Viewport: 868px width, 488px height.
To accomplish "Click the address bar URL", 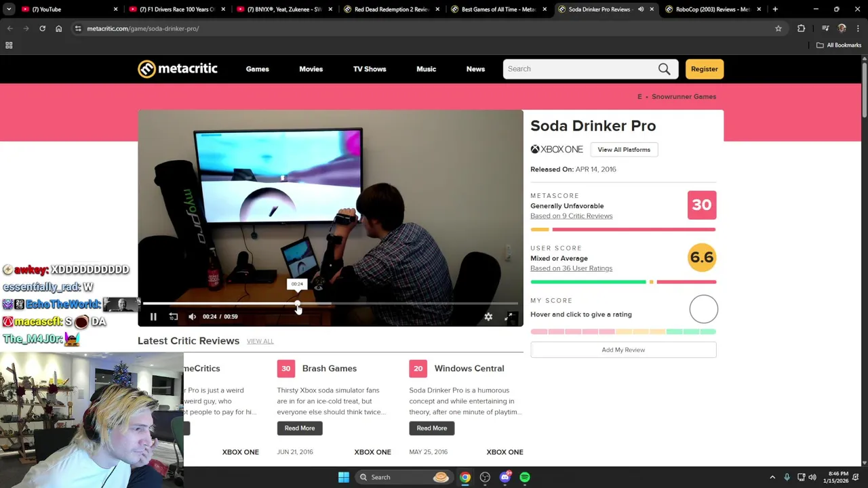I will point(143,28).
